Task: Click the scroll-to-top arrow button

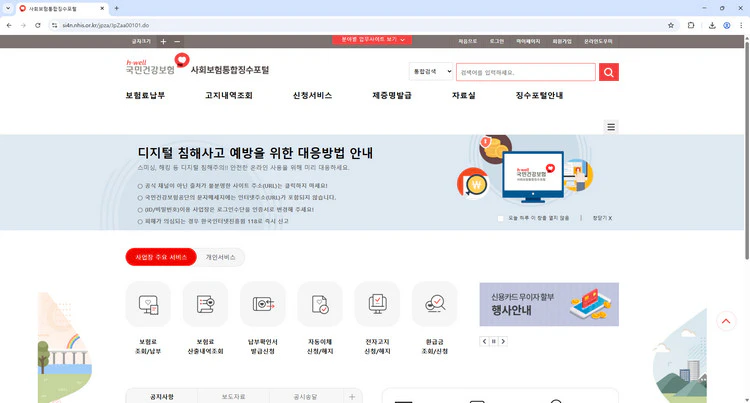Action: [x=727, y=322]
